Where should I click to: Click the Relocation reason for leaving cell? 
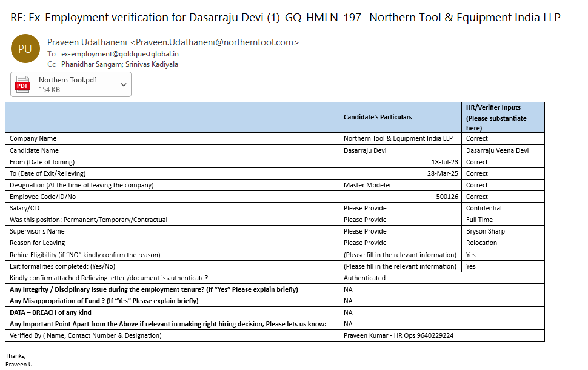coord(481,243)
